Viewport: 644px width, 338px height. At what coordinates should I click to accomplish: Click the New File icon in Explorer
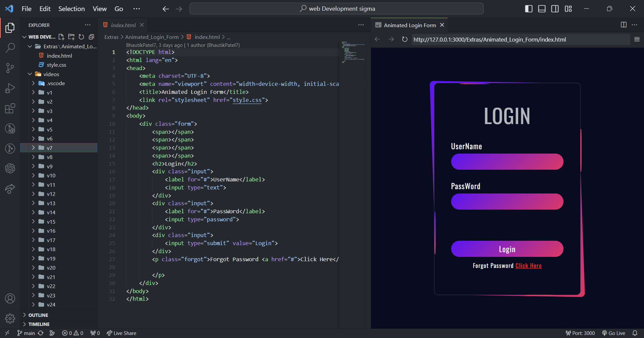pyautogui.click(x=61, y=37)
